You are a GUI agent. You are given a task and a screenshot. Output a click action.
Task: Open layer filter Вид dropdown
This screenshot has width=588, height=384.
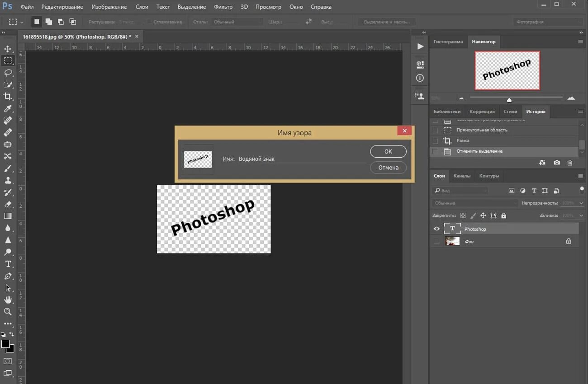click(x=460, y=191)
